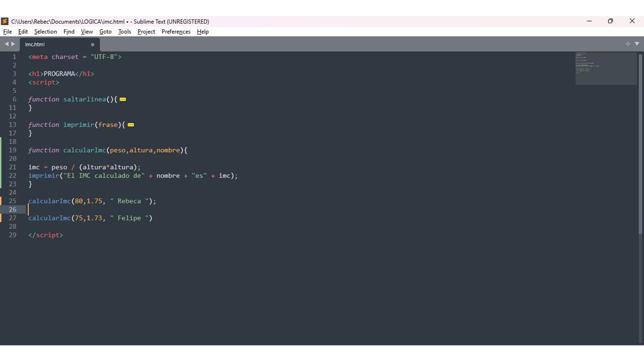Click line number 25 in the gutter
The width and height of the screenshot is (644, 362).
coord(13,201)
